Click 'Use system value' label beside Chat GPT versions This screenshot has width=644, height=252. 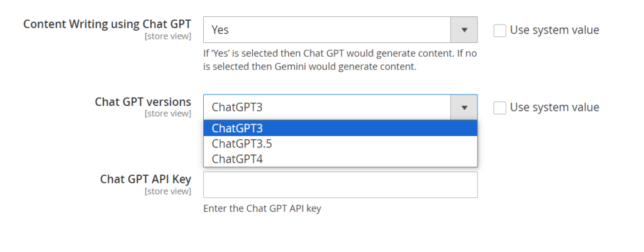(x=554, y=108)
